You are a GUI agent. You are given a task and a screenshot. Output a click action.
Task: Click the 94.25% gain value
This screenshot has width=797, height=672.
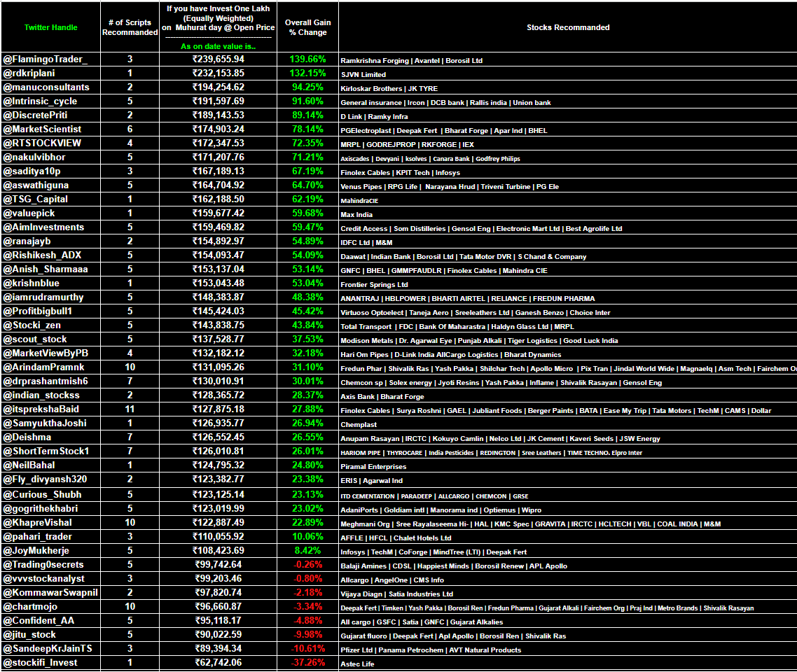click(307, 87)
